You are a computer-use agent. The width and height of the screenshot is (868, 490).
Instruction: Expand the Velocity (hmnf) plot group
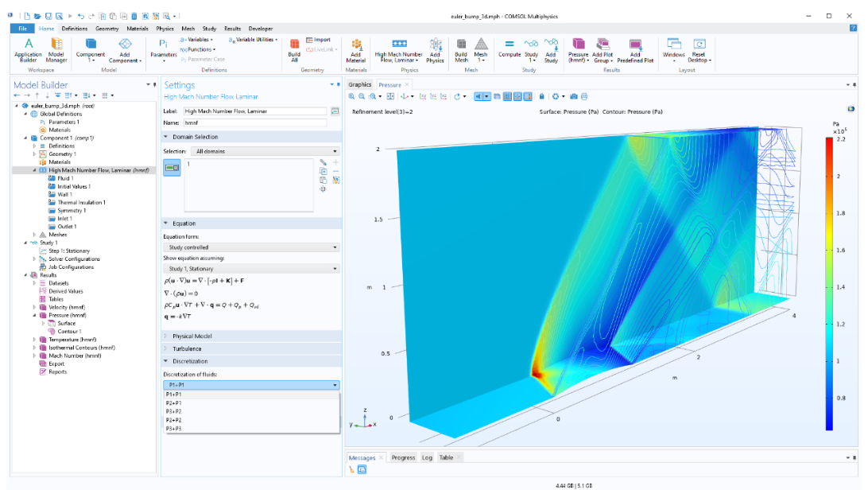click(34, 307)
